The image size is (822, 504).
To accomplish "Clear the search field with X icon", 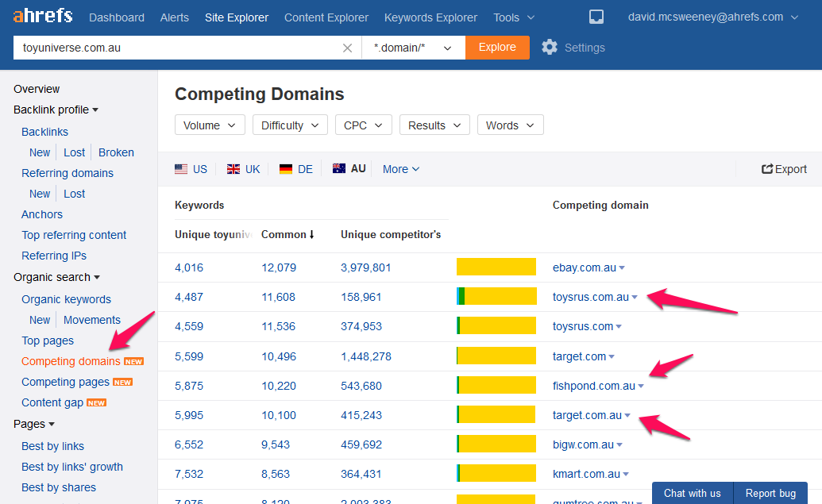I will pos(347,48).
